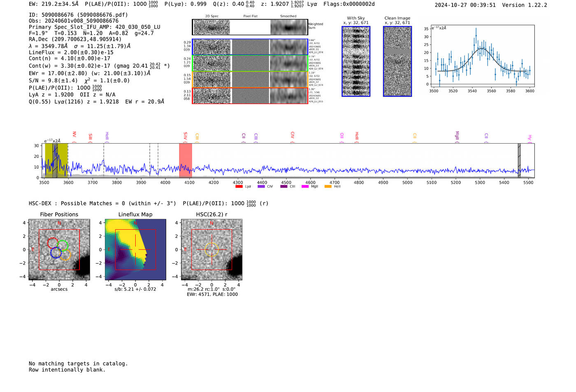Screen dimensions: 576x392
Task: Click the EWr: 4571, PLAE: 1000 caption
Action: point(212,294)
